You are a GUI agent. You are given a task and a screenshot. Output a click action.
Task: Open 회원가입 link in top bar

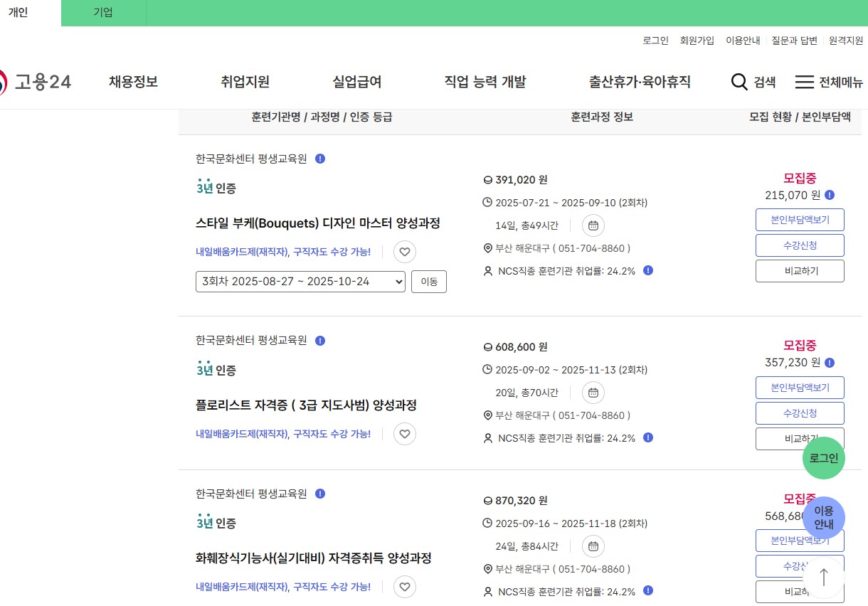click(x=697, y=41)
